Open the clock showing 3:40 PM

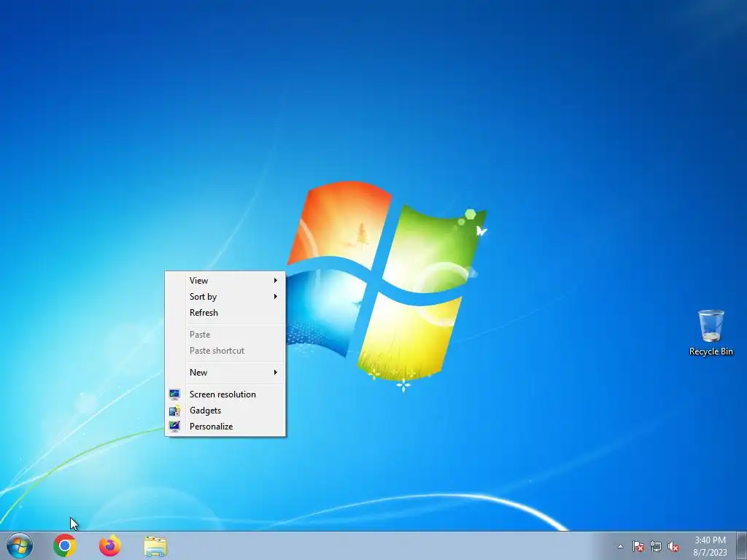tap(710, 546)
